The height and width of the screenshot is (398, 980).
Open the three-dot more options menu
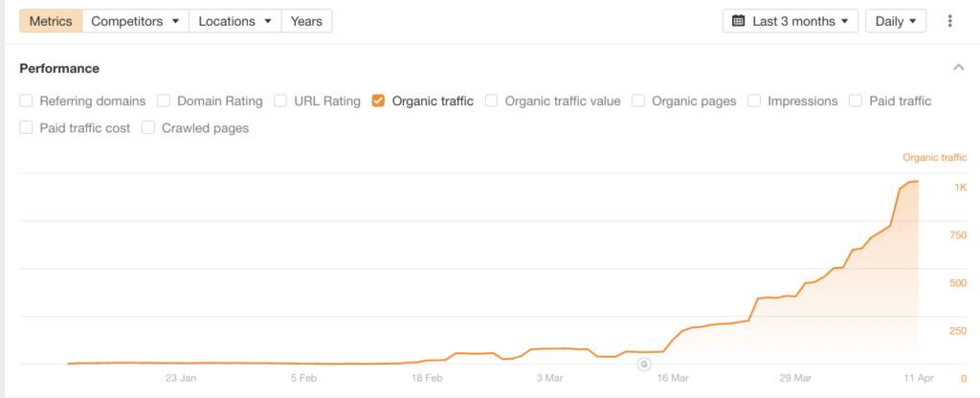(949, 21)
